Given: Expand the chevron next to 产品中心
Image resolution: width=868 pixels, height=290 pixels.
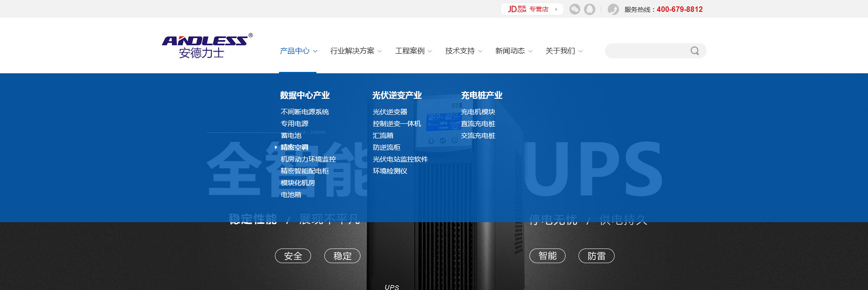Looking at the screenshot, I should pos(315,51).
